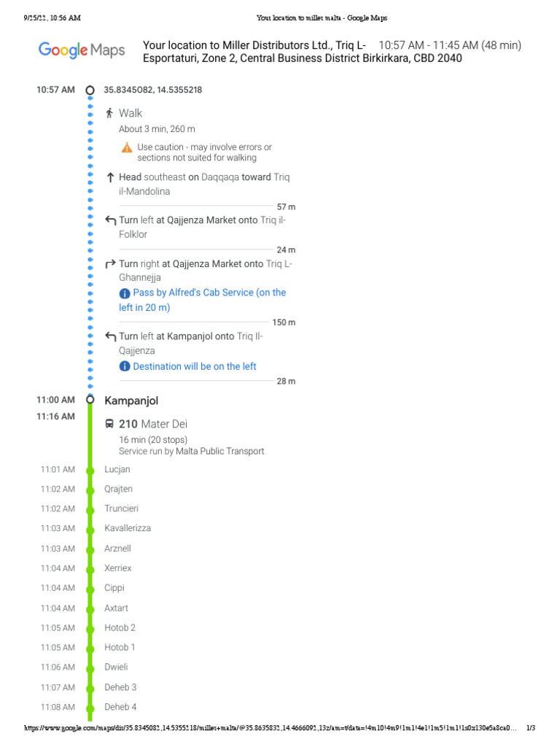Click info icon beside Alfred's Cab Service

click(125, 293)
